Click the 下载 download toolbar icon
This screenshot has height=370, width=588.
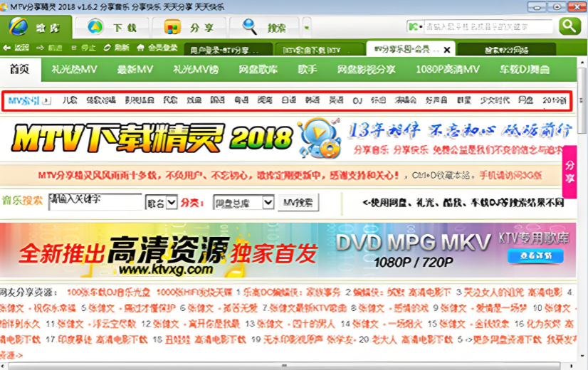click(x=95, y=27)
